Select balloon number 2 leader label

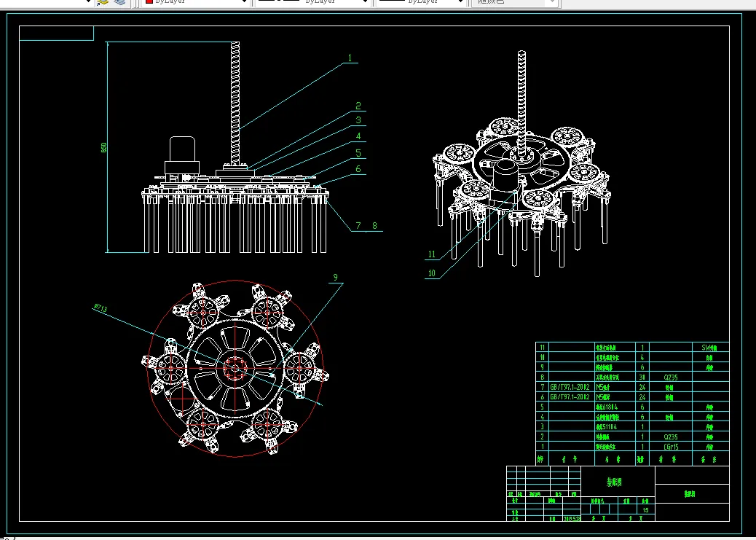[358, 106]
